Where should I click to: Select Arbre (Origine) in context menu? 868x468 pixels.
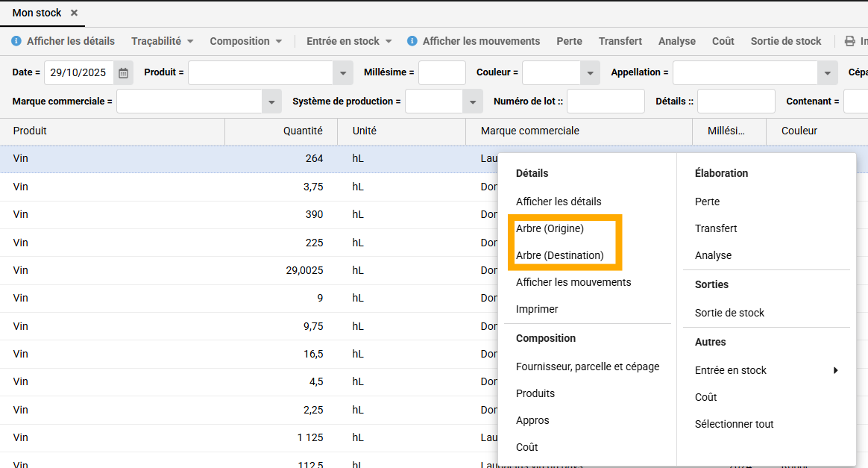550,228
